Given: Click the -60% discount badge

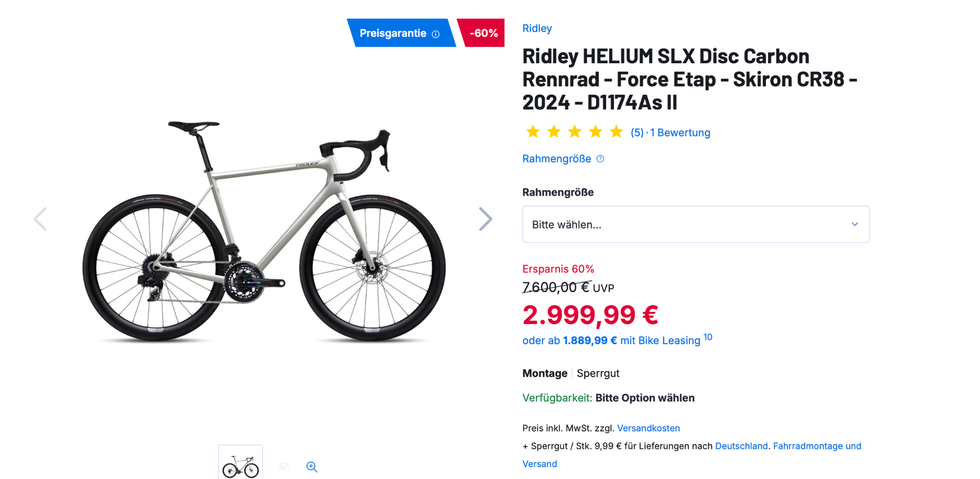Looking at the screenshot, I should pyautogui.click(x=483, y=33).
